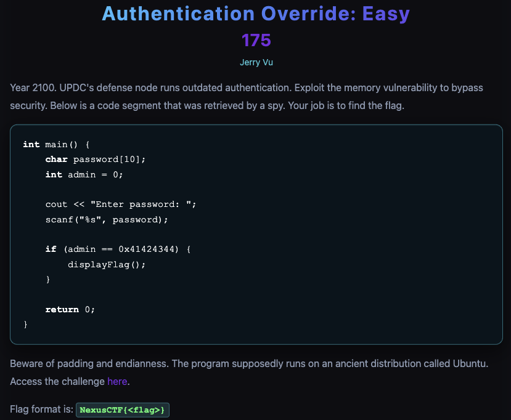Click the 'int main() {' code line
The height and width of the screenshot is (420, 511).
56,144
